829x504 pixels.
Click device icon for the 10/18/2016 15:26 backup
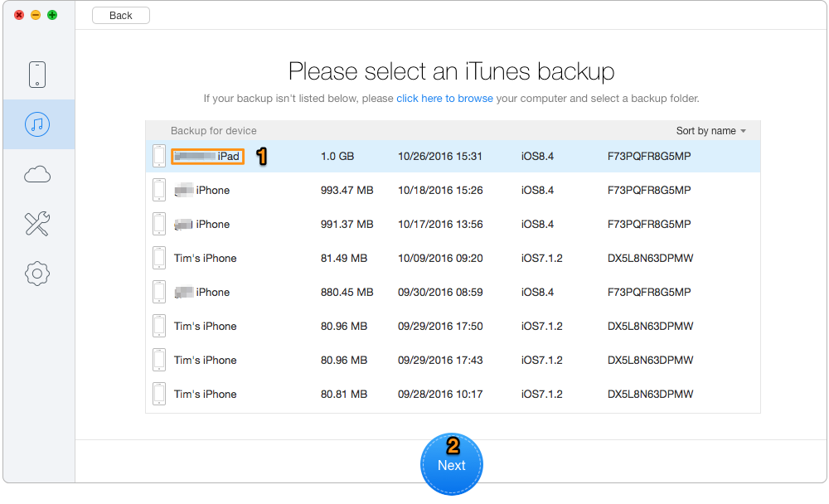coord(159,190)
